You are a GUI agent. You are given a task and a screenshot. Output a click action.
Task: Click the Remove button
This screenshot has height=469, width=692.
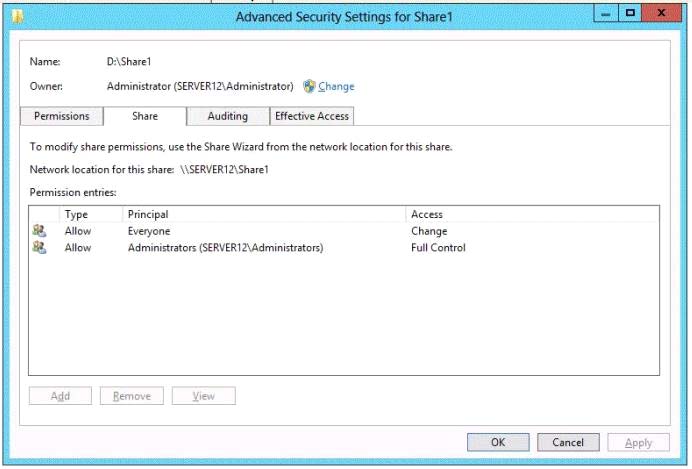point(132,396)
